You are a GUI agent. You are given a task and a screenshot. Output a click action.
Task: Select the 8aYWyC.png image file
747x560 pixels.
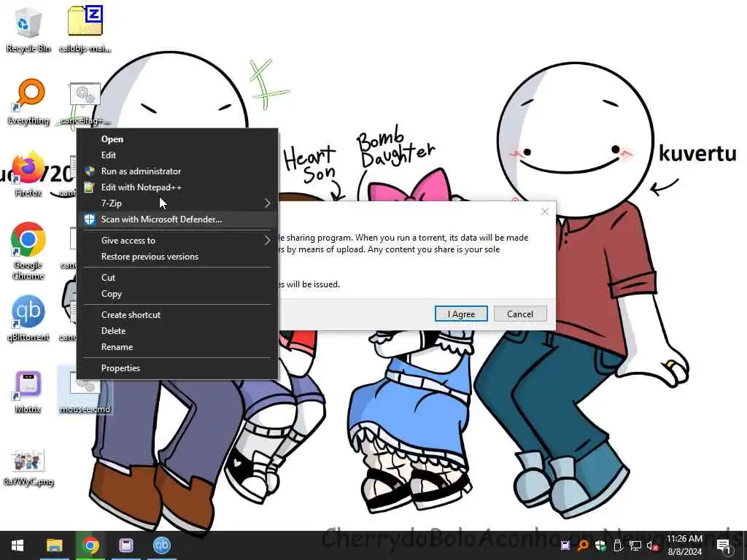tap(28, 467)
